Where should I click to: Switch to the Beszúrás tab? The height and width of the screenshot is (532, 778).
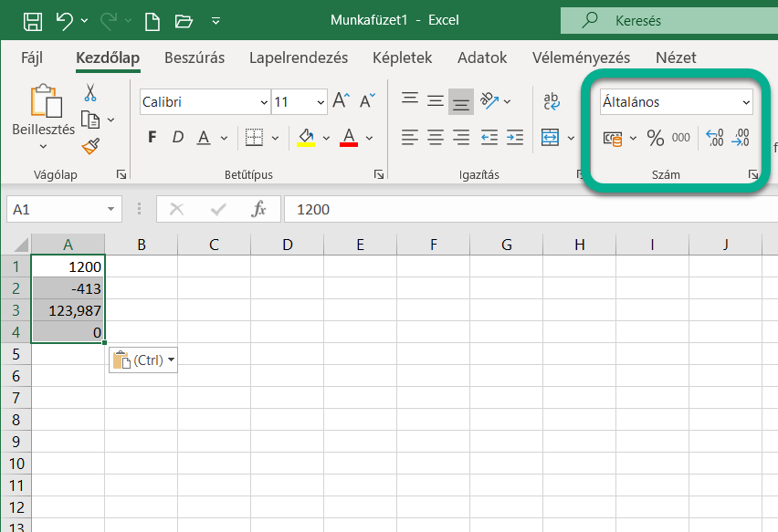point(194,57)
